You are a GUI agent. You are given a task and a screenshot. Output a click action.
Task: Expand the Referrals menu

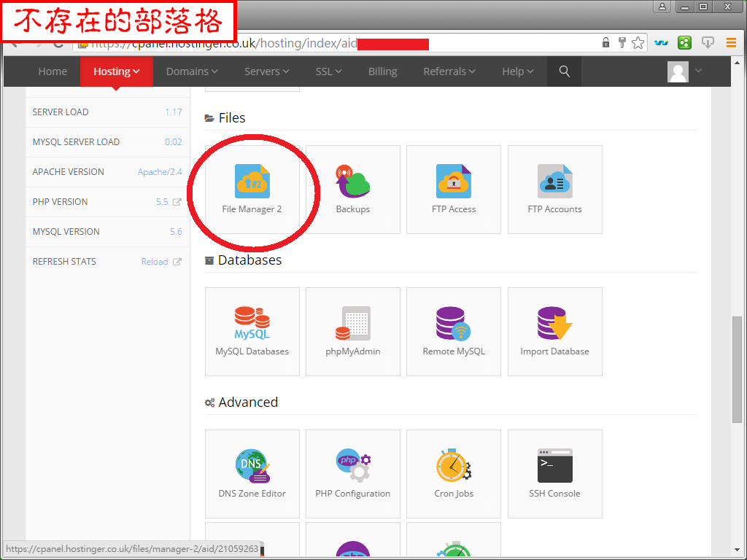pos(449,71)
